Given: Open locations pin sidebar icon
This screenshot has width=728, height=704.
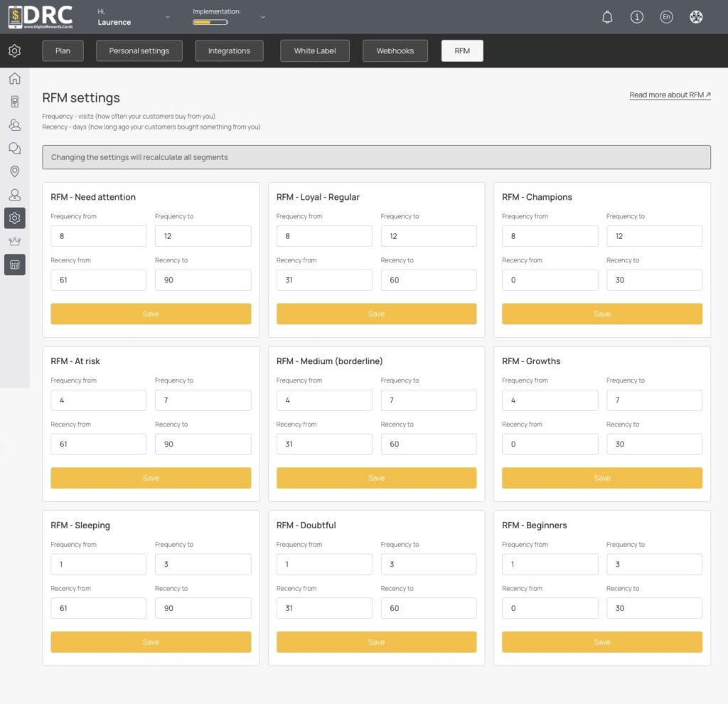Looking at the screenshot, I should coord(15,171).
